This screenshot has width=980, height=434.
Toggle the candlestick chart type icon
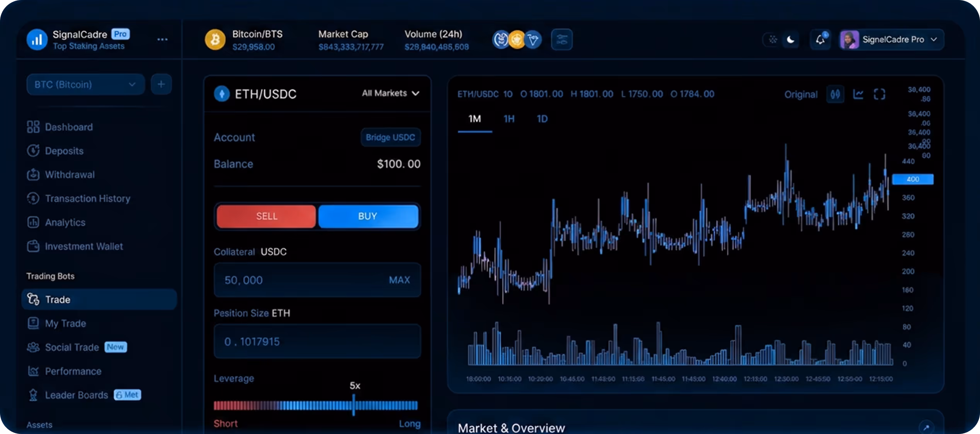[835, 94]
